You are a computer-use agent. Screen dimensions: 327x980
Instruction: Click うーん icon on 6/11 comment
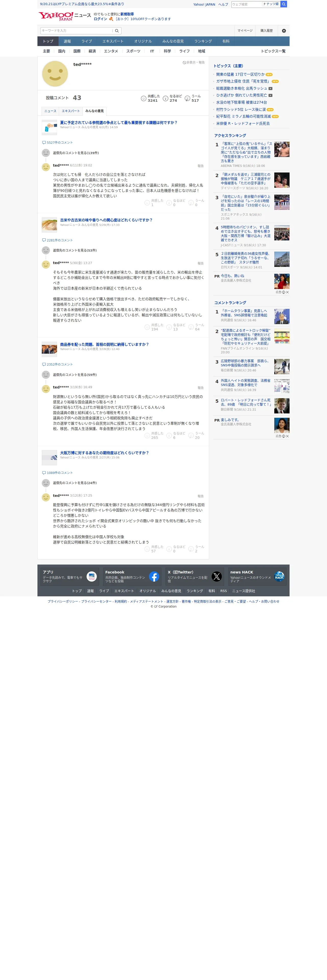pyautogui.click(x=191, y=203)
